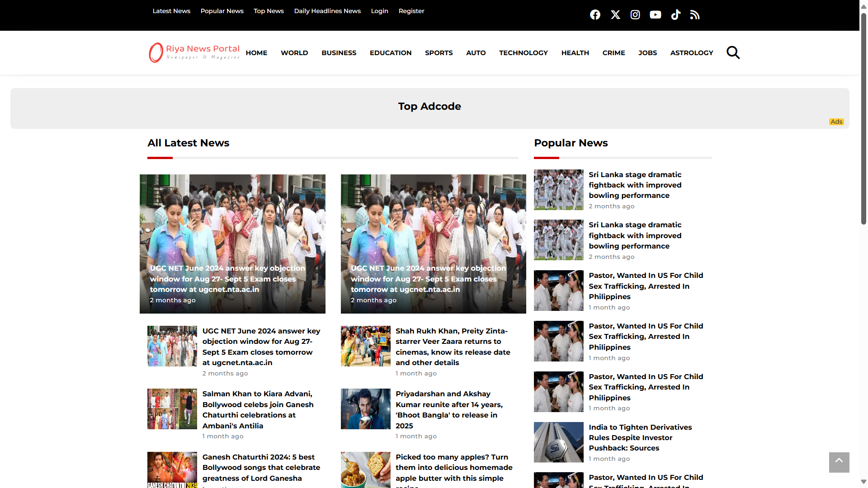Open the TikTok icon link
The height and width of the screenshot is (488, 868).
point(675,15)
